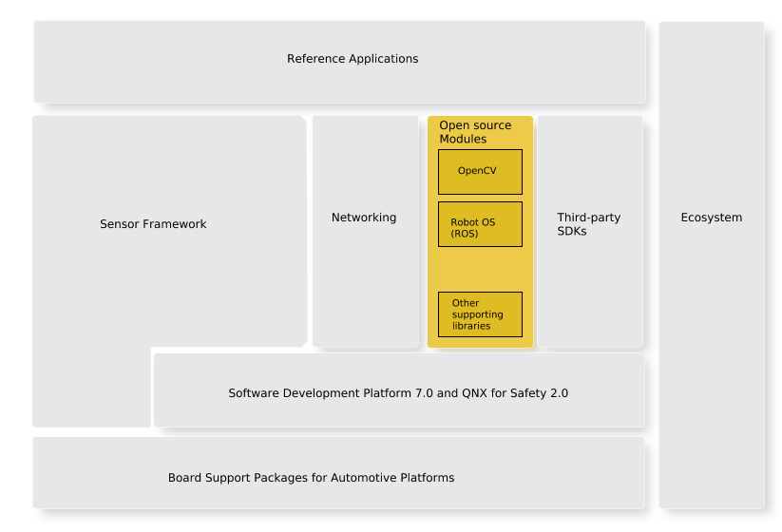Click empty yellow area inside Open source Modules

pos(480,269)
